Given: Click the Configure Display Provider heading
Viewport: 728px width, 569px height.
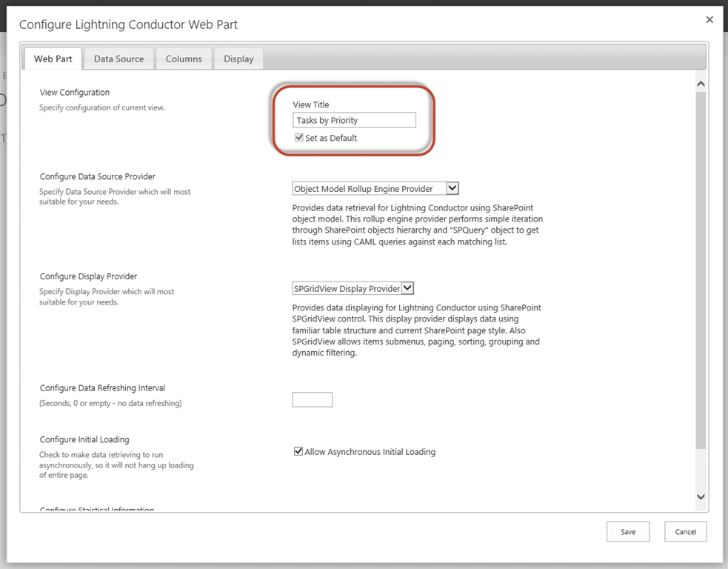Looking at the screenshot, I should [x=88, y=276].
